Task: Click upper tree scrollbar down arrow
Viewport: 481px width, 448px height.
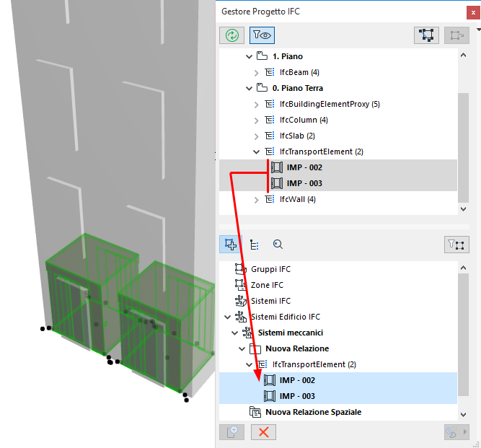Action: (463, 209)
